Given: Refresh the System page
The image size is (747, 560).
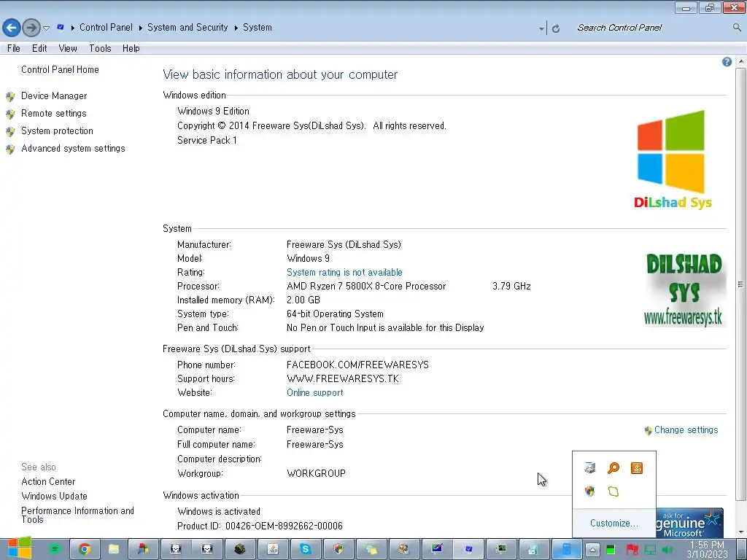Looking at the screenshot, I should [555, 28].
